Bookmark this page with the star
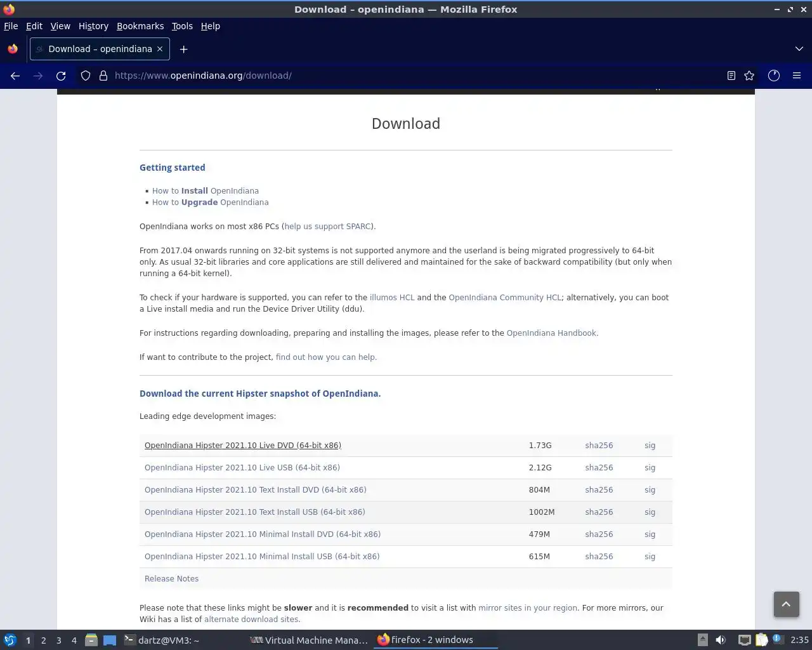This screenshot has height=650, width=812. point(749,76)
